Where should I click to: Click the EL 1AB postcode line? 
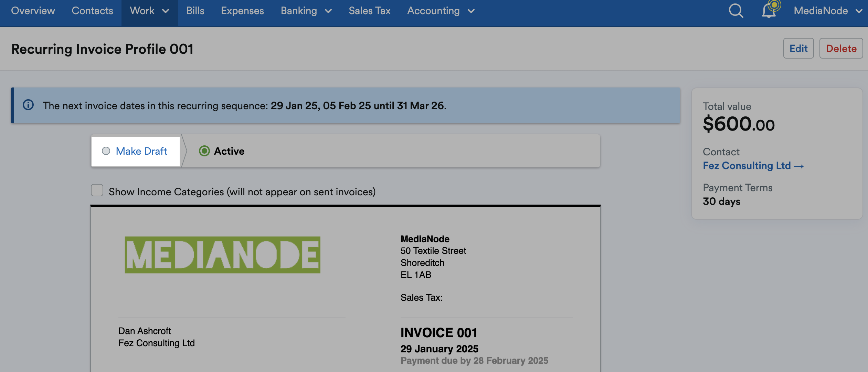[416, 275]
